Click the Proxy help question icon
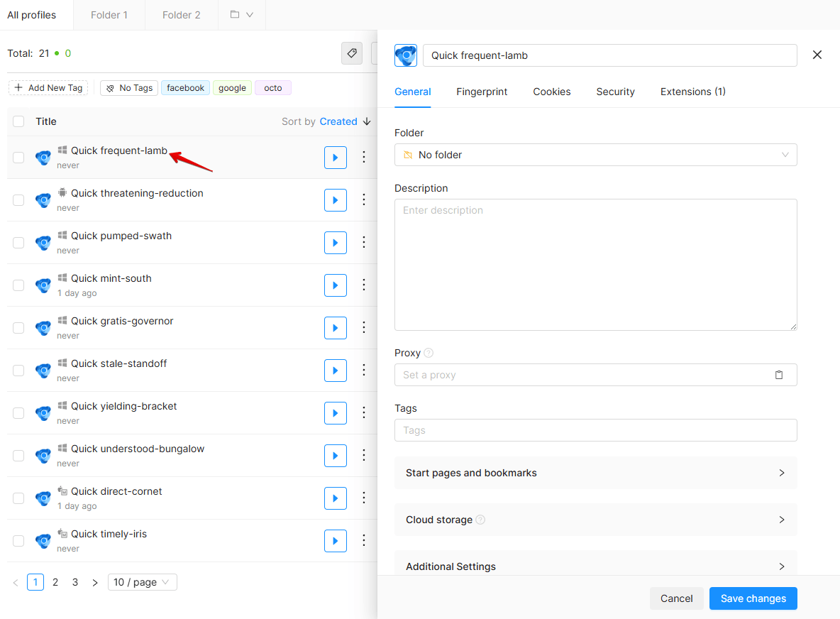The width and height of the screenshot is (840, 619). [x=429, y=354]
